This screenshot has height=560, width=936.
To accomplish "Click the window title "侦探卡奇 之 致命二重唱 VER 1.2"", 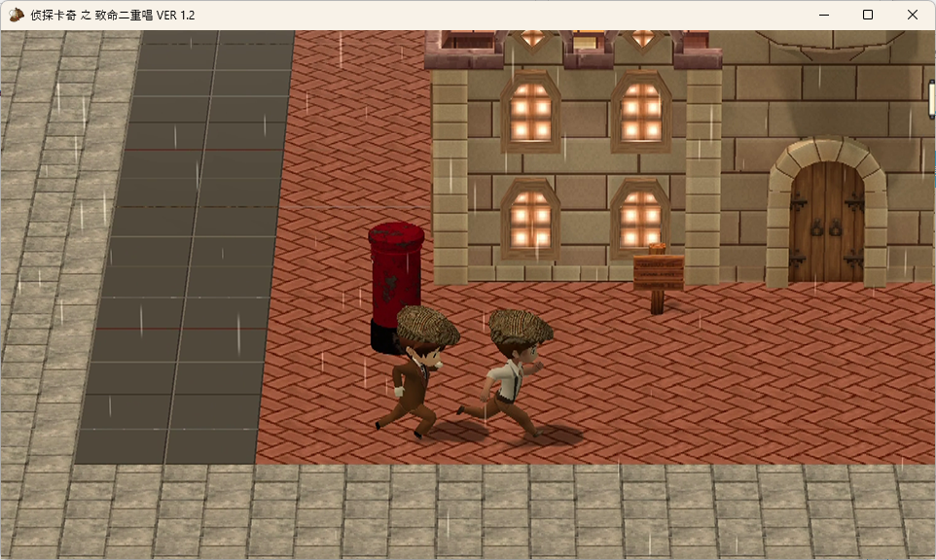I will point(113,16).
